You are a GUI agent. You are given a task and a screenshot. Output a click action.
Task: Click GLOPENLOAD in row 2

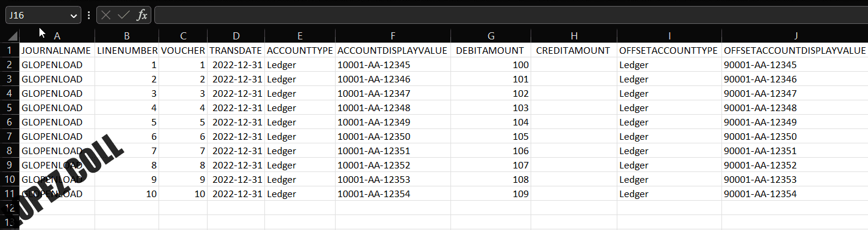tap(57, 65)
